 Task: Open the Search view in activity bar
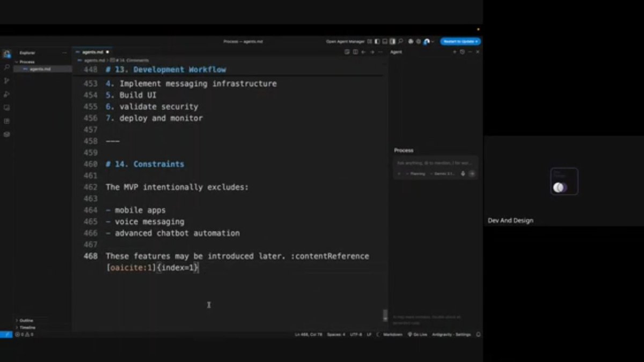point(6,67)
